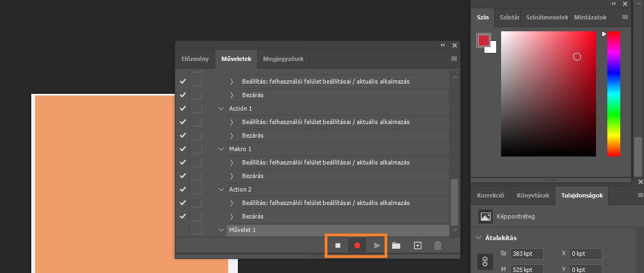Image resolution: width=644 pixels, height=273 pixels.
Task: Collapse the Szín panel group with the double arrows
Action: 614,4
